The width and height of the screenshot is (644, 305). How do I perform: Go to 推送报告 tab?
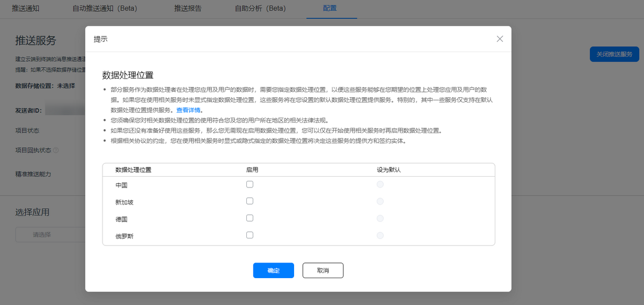[188, 9]
